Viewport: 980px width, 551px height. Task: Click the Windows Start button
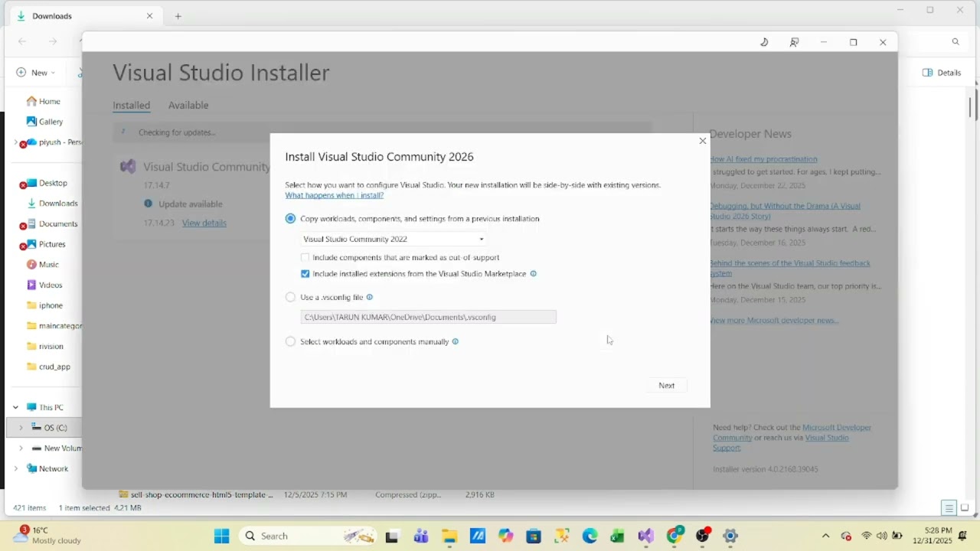(221, 536)
